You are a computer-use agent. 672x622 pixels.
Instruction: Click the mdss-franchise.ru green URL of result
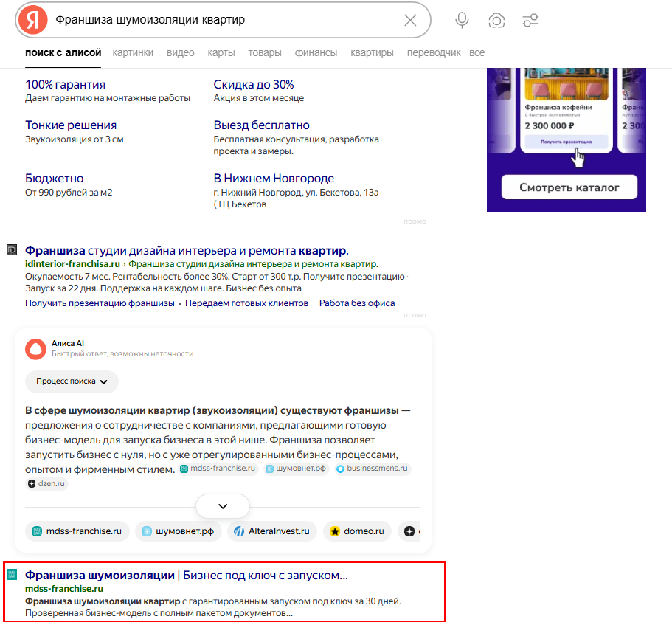coord(64,589)
